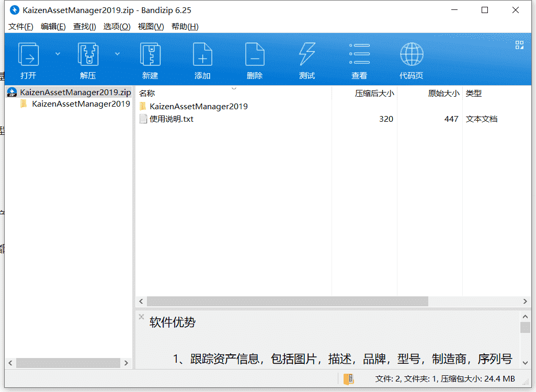Screen dimensions: 536x392
Task: Open the 选项(O) menu
Action: tap(117, 27)
